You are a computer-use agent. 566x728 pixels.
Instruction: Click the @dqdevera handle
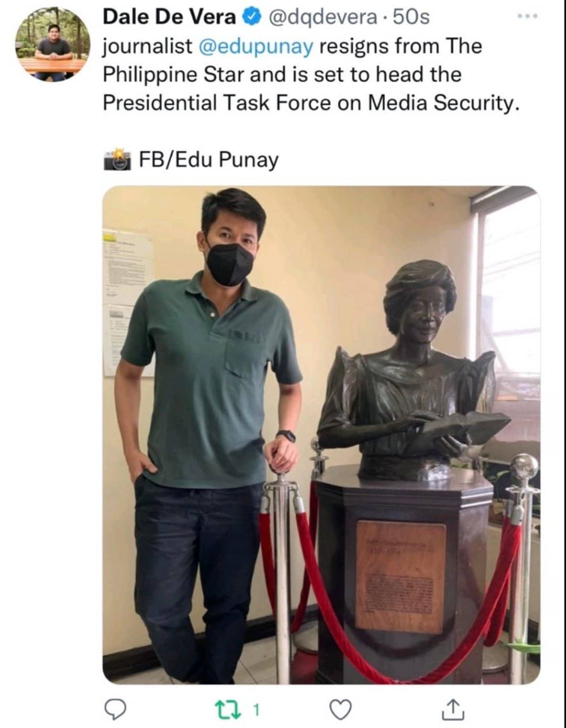pyautogui.click(x=322, y=17)
